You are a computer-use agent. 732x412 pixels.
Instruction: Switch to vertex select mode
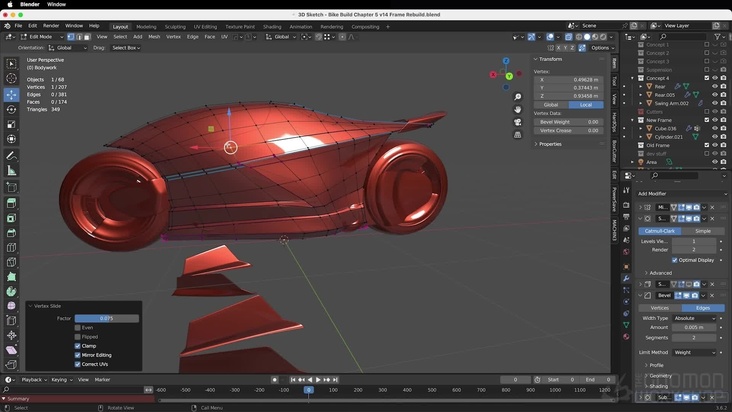[70, 37]
